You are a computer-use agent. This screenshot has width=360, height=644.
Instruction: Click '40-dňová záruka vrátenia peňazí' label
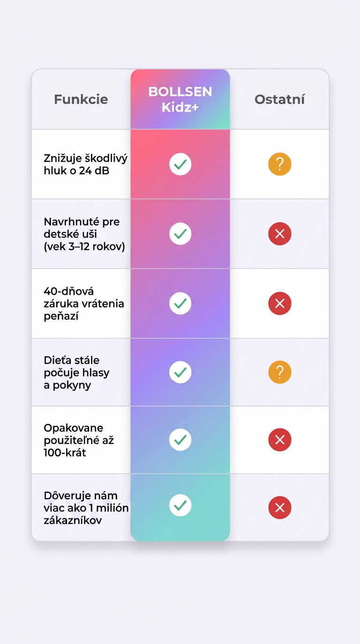(x=84, y=303)
